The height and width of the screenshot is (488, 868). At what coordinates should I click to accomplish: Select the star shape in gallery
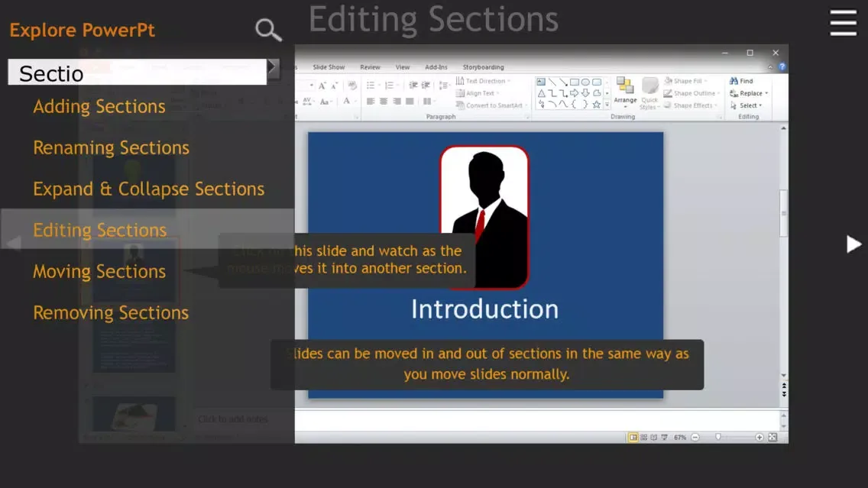click(x=596, y=104)
